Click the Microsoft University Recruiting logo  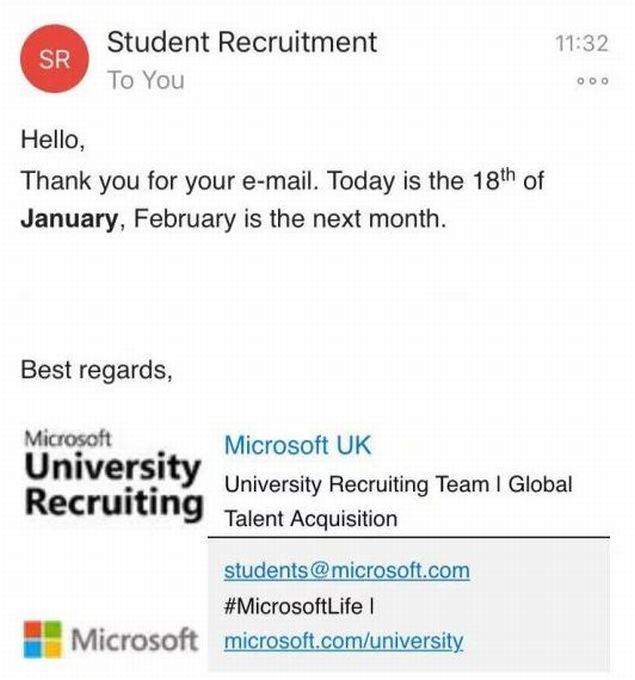click(x=111, y=474)
